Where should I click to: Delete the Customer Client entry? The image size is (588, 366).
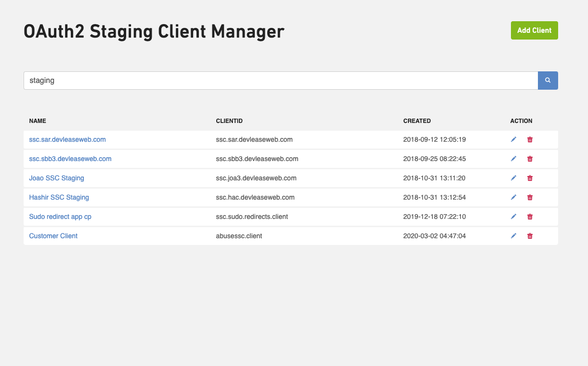click(530, 236)
